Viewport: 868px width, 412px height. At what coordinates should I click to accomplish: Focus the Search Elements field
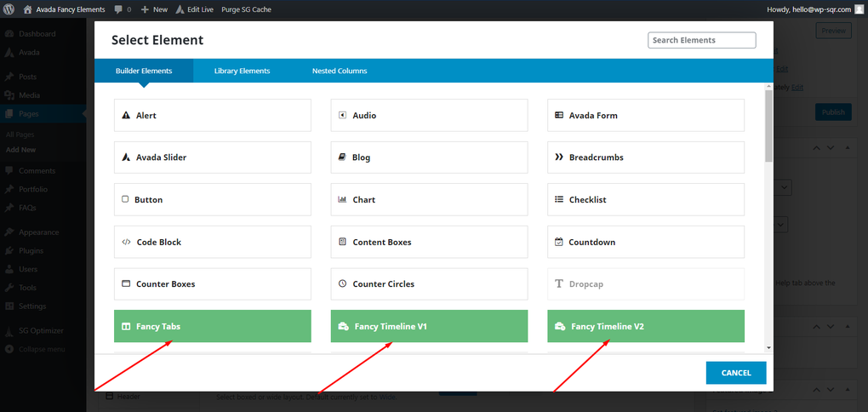point(701,40)
